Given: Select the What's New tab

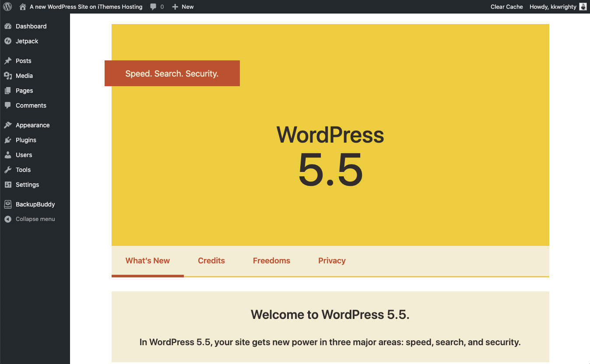Looking at the screenshot, I should coord(147,261).
